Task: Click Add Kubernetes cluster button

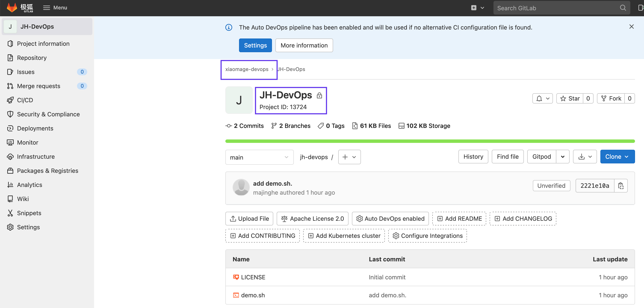Action: point(344,236)
